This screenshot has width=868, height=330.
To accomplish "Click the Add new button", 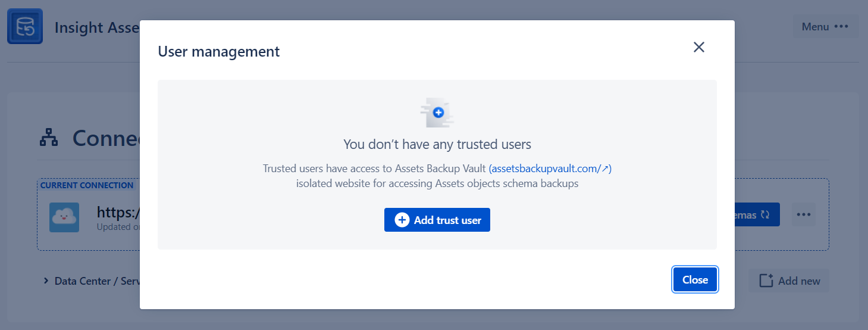I will pyautogui.click(x=789, y=281).
